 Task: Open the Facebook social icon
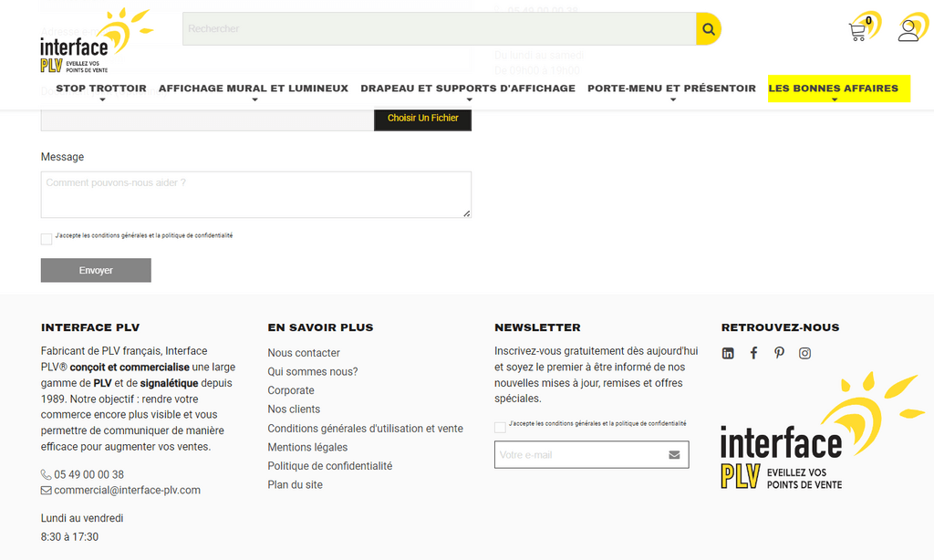click(x=753, y=353)
